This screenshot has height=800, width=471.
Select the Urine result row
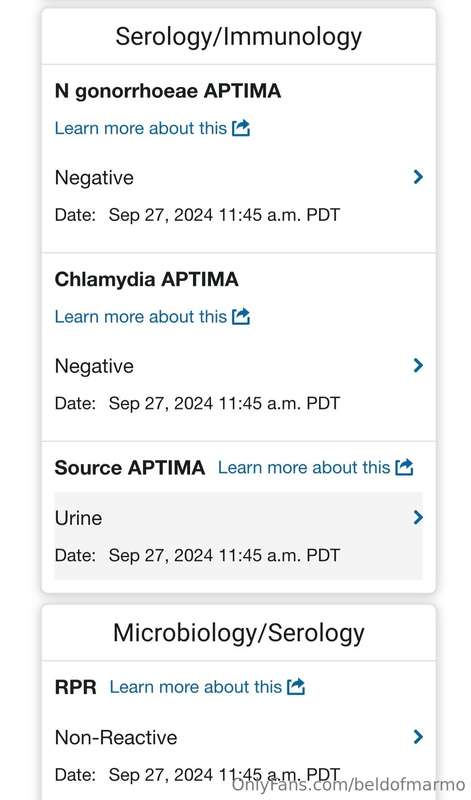[238, 536]
